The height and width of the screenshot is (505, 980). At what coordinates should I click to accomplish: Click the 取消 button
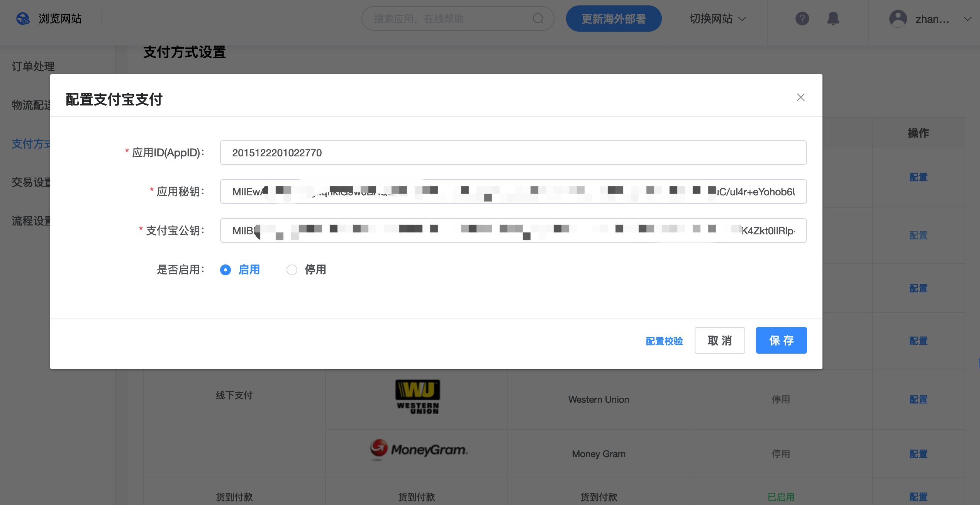coord(720,340)
